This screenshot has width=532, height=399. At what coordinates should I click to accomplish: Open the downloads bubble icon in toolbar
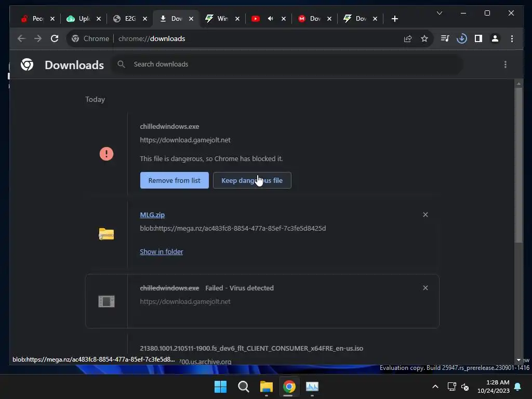pos(461,38)
